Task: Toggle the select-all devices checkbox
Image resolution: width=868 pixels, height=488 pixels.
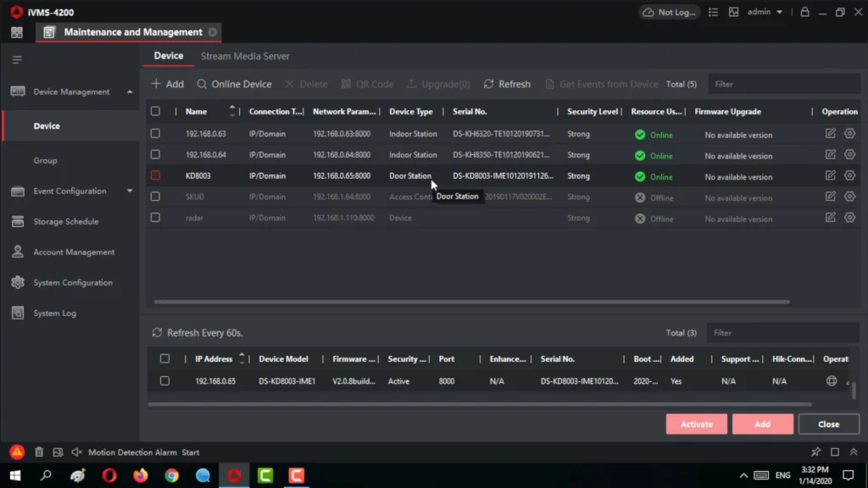Action: (155, 111)
